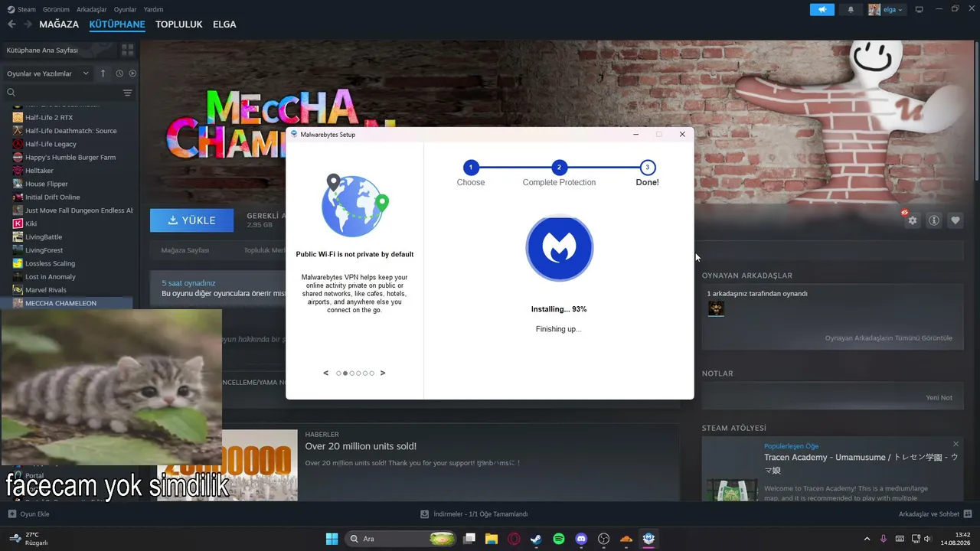The height and width of the screenshot is (551, 980).
Task: Click Oynayan Arkadaşların Tümünü Görüntüle
Action: pyautogui.click(x=889, y=338)
